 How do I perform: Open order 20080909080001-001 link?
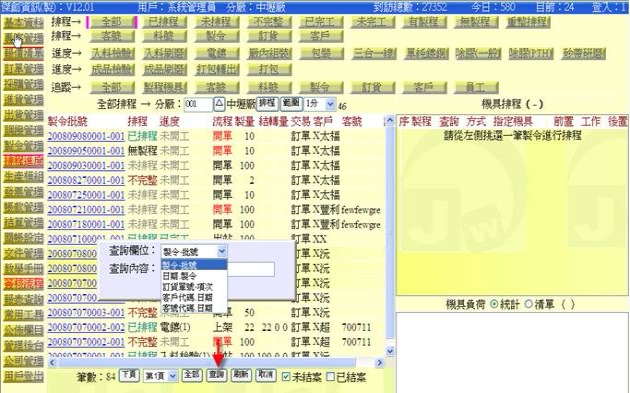pos(86,136)
